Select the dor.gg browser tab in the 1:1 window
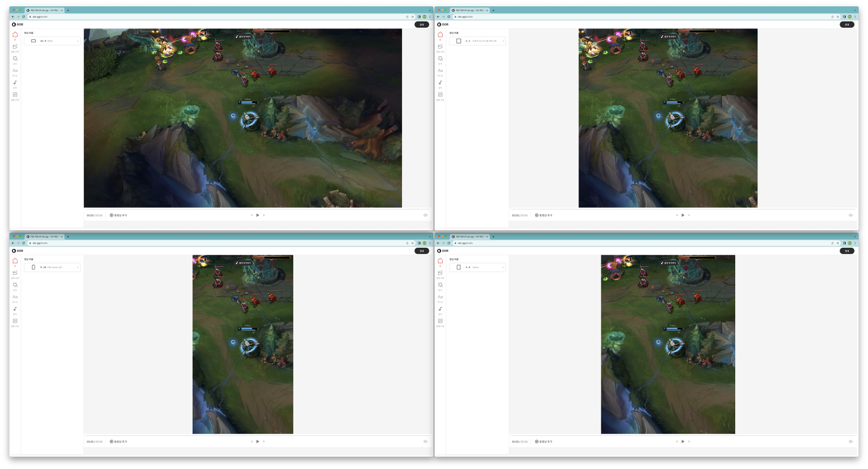 470,10
